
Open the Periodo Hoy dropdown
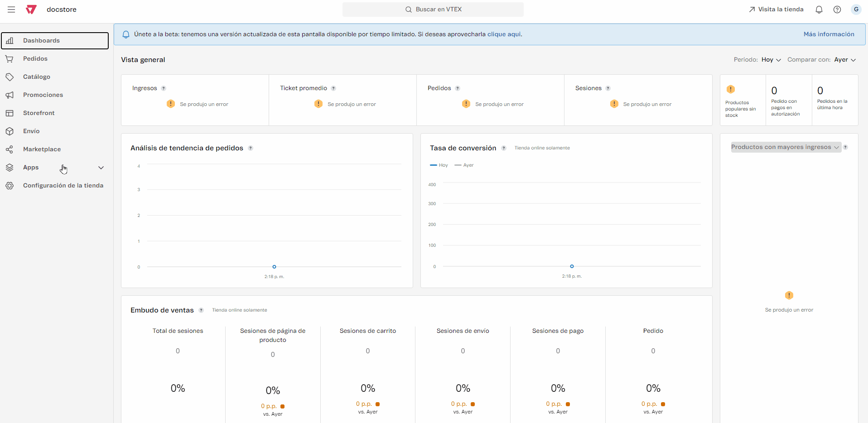pyautogui.click(x=771, y=60)
